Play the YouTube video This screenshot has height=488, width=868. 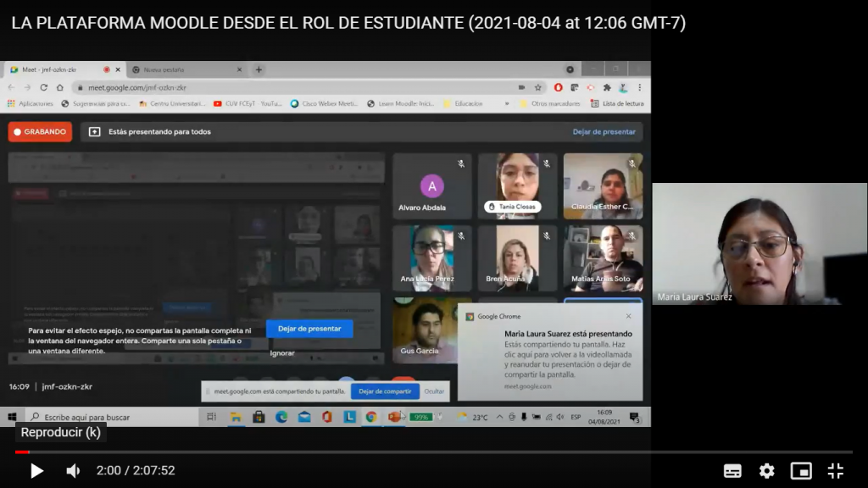(x=36, y=471)
